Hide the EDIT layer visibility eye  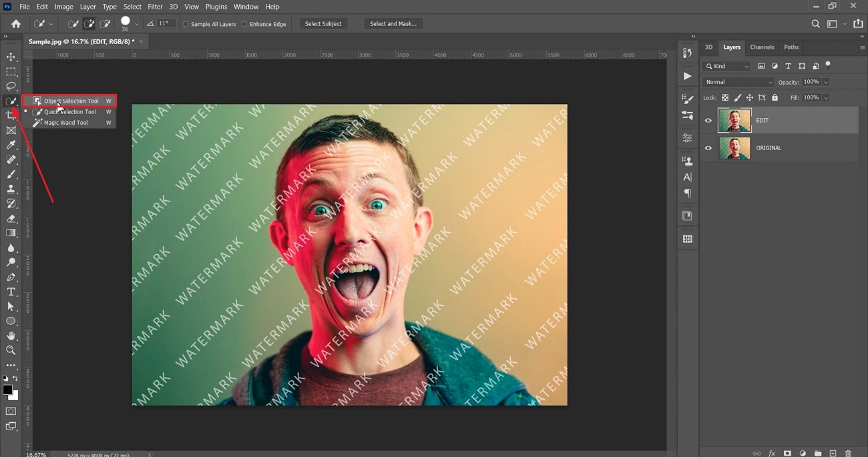(708, 121)
